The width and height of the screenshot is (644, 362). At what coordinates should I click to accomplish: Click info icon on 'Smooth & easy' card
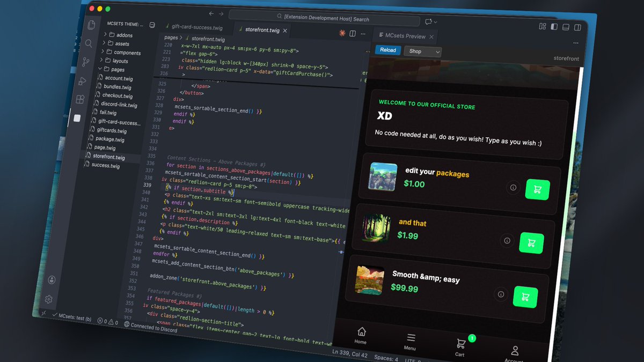[x=501, y=294]
